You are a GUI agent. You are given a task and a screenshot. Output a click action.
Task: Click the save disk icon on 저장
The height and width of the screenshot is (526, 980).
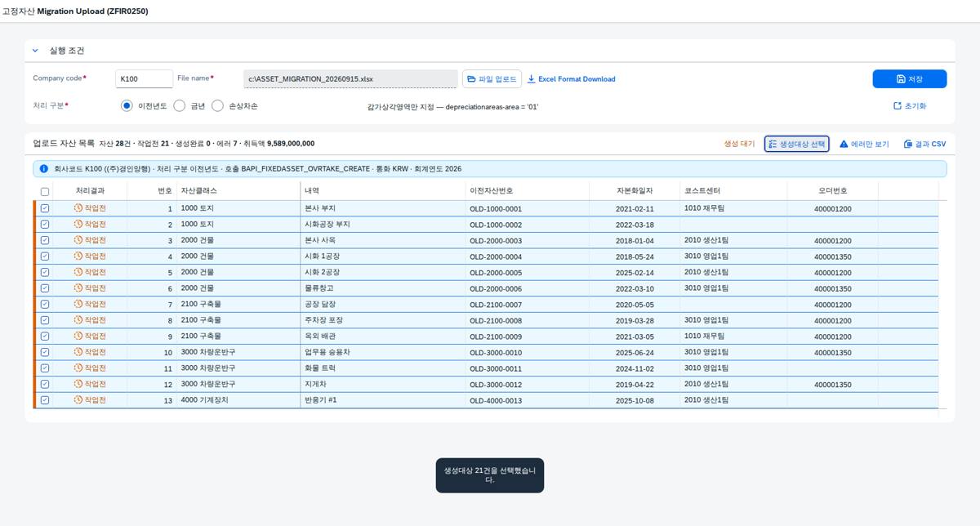click(901, 79)
